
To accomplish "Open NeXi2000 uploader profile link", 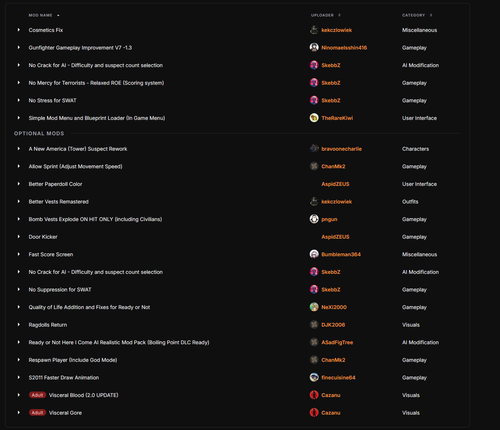I will tap(334, 307).
